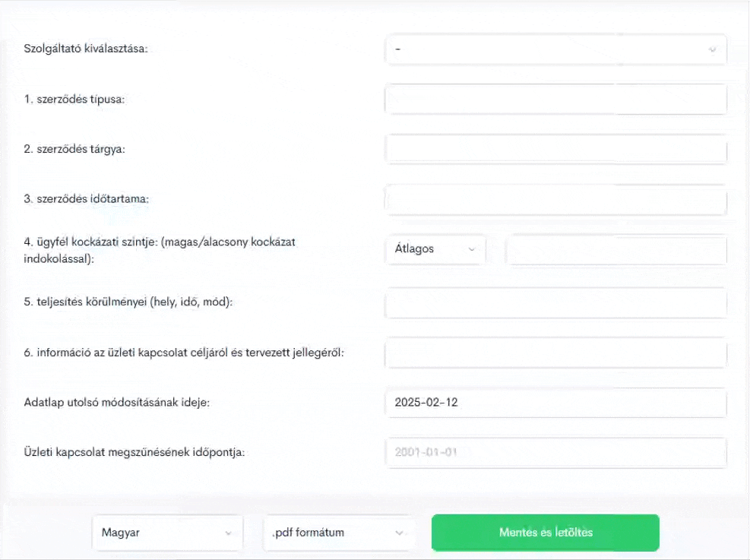Viewport: 750px width, 560px height.
Task: Focus the risk justification field beside Átlagos
Action: coord(616,249)
